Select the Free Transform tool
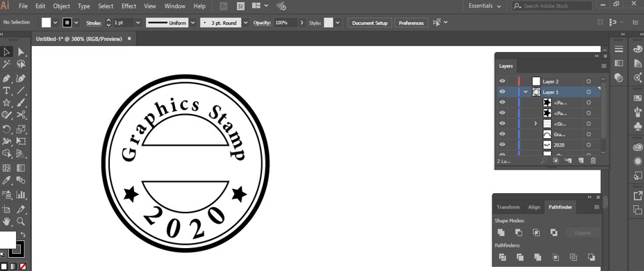The height and width of the screenshot is (271, 644). click(21, 142)
